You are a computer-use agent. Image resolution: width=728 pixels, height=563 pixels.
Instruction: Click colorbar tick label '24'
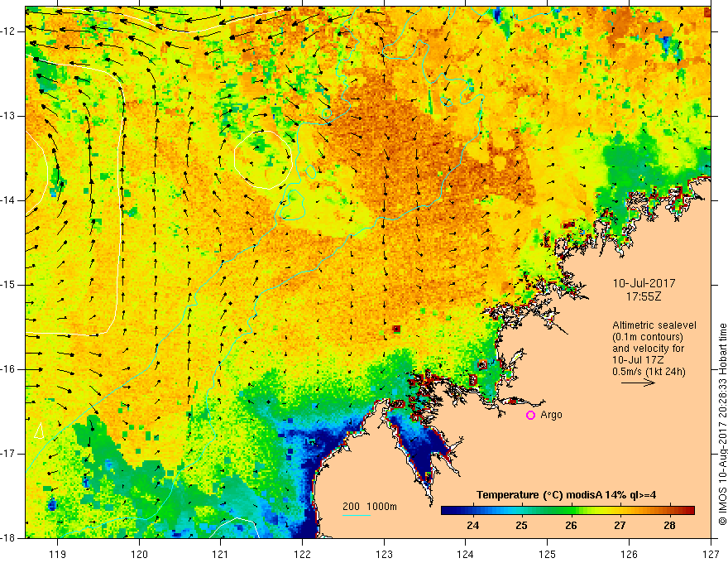[473, 526]
